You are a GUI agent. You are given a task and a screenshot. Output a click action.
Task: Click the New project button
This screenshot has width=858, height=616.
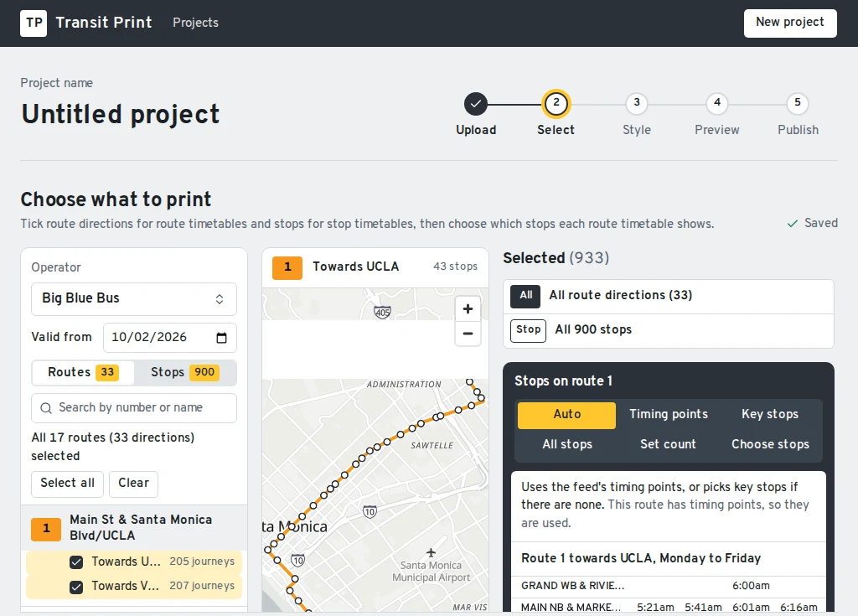pyautogui.click(x=790, y=23)
